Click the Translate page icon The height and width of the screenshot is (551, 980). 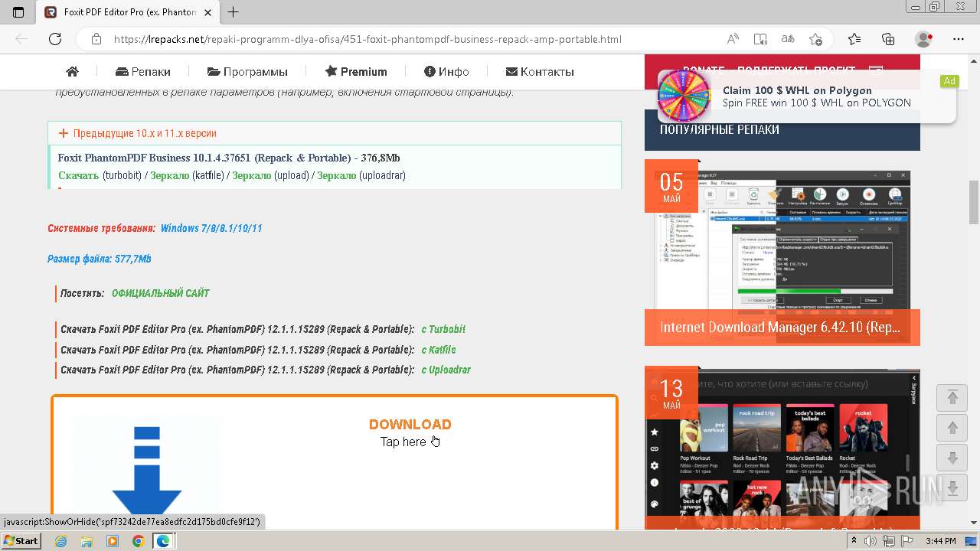tap(788, 39)
